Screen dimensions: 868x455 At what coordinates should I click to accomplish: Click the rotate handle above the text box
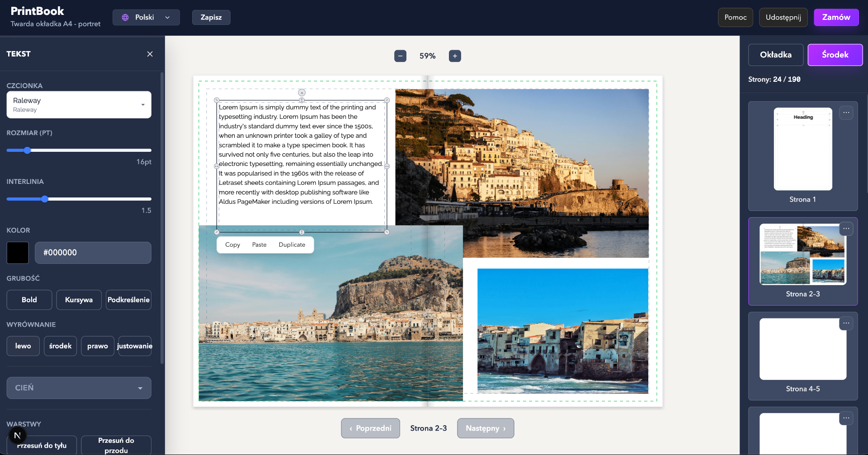click(x=302, y=93)
